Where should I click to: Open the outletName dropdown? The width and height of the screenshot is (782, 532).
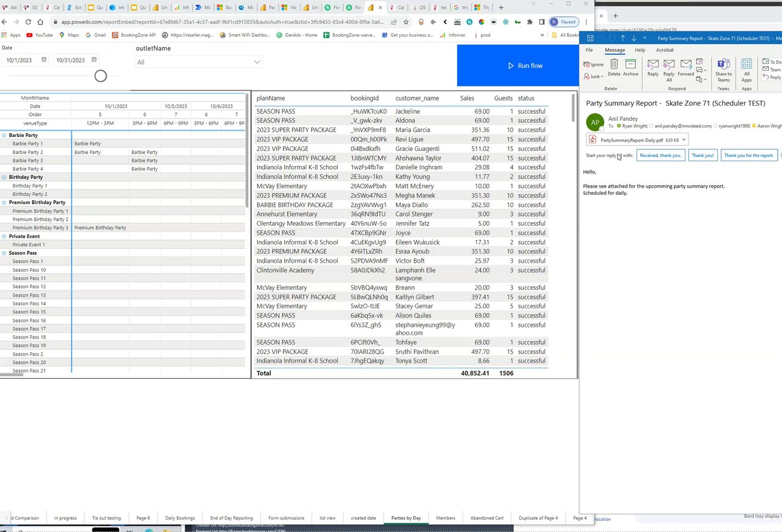[257, 62]
